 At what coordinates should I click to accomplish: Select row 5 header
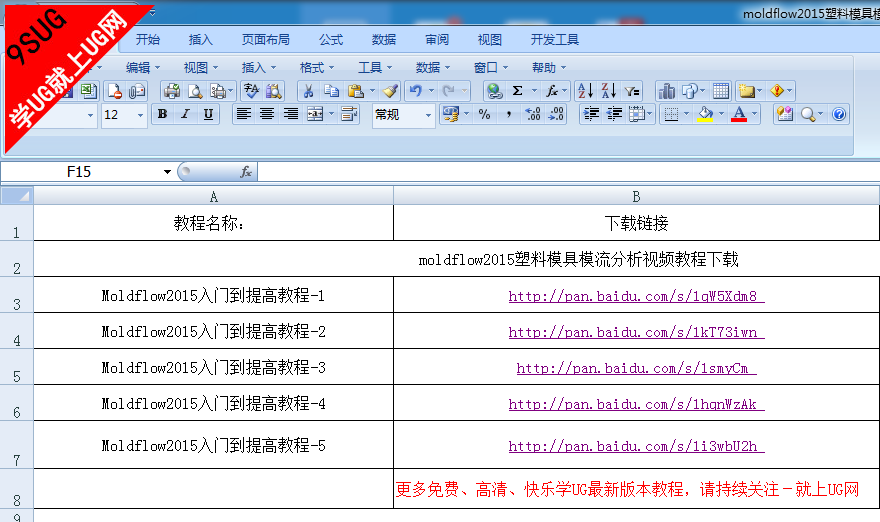[x=17, y=368]
